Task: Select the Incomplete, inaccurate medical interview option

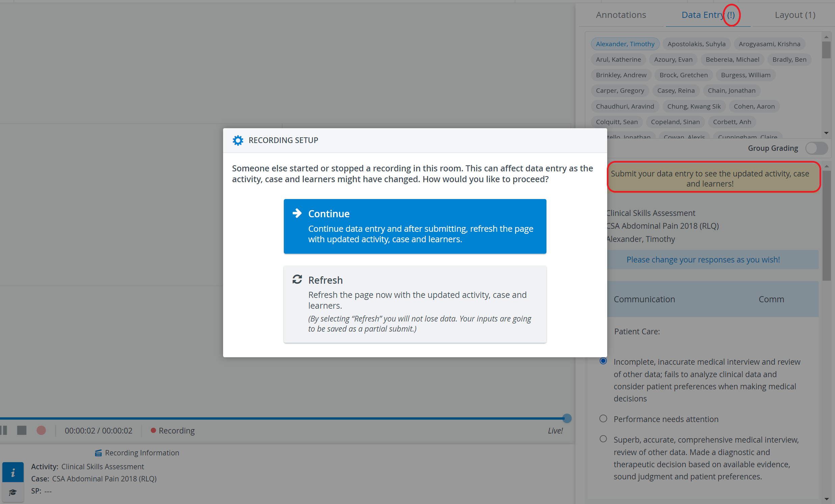Action: [603, 361]
